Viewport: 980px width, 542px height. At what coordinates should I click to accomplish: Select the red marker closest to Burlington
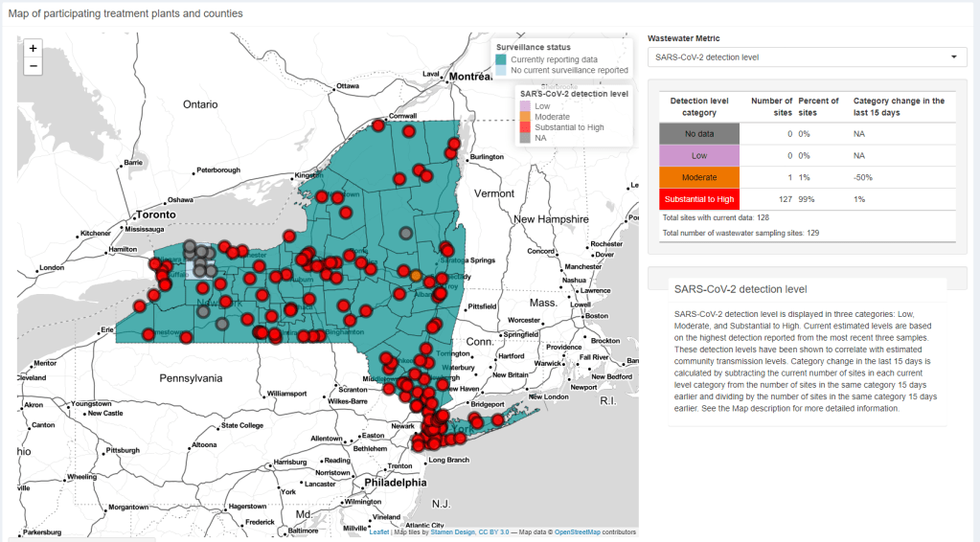453,145
